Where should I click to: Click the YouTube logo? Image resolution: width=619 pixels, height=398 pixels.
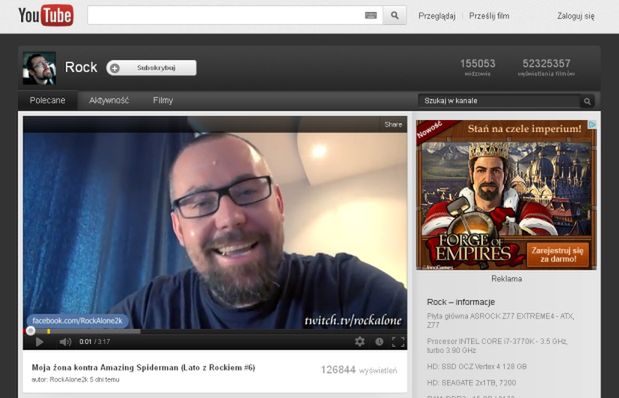[46, 15]
